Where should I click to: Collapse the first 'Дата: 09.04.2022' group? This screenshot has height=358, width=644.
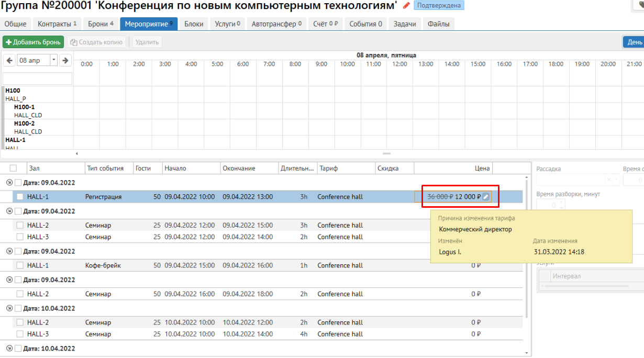9,183
